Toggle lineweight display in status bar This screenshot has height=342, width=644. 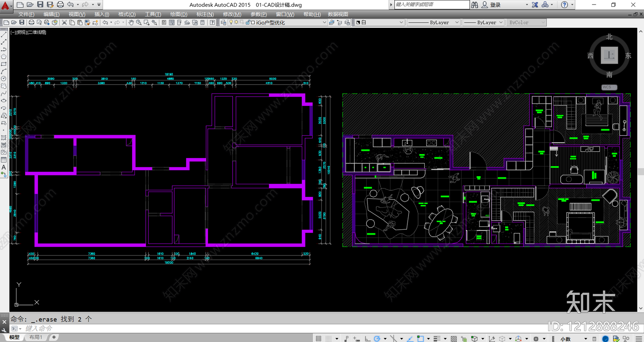tap(438, 339)
